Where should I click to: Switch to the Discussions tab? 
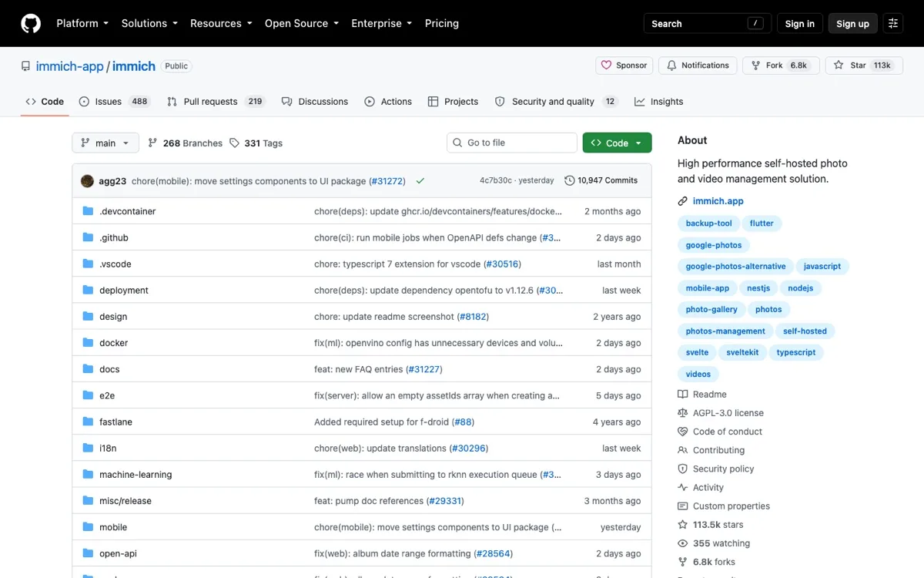[315, 102]
